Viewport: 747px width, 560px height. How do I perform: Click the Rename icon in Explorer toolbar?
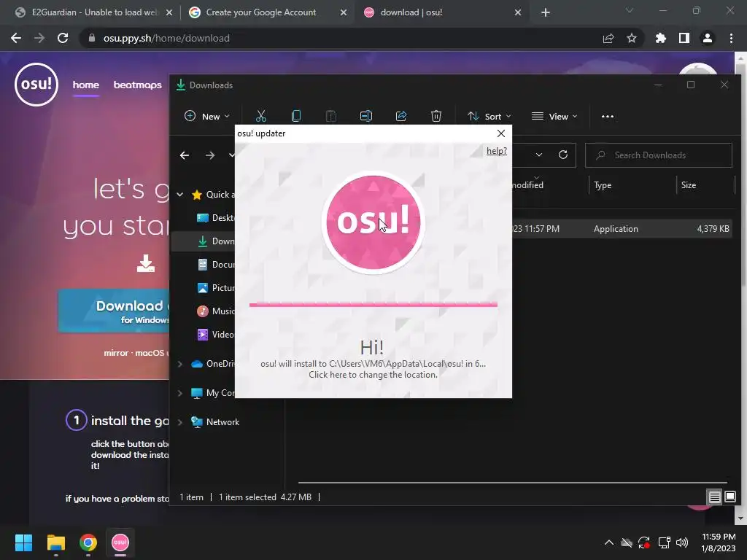366,116
